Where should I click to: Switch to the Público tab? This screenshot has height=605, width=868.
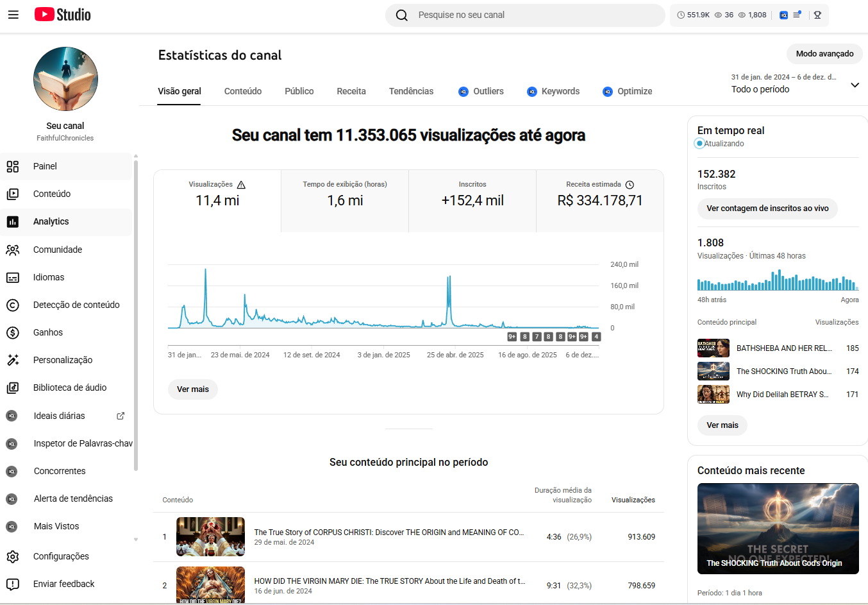[x=299, y=91]
